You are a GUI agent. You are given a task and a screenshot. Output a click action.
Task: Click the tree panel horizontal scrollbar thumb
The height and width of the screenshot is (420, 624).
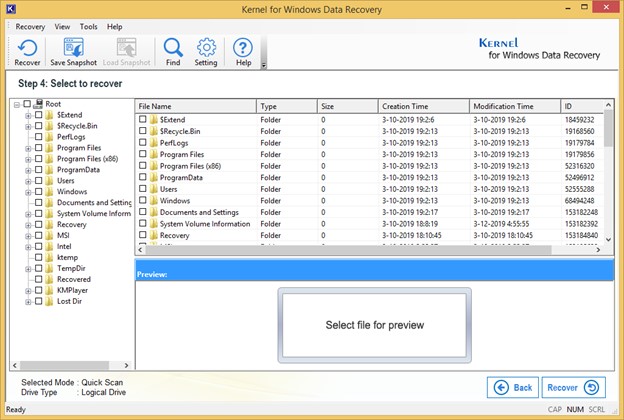[x=64, y=365]
